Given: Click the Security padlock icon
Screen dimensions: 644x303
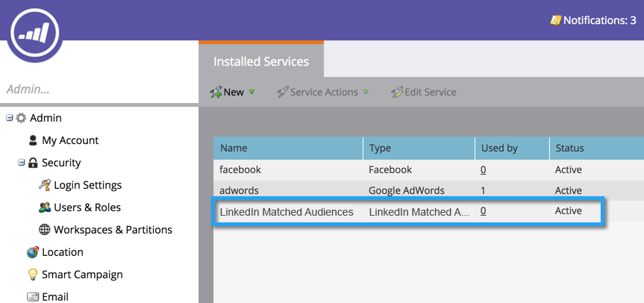Looking at the screenshot, I should (33, 163).
